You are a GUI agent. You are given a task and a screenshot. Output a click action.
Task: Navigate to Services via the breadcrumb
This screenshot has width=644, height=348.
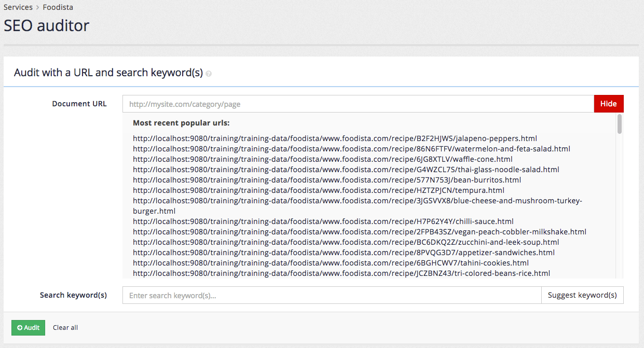pyautogui.click(x=18, y=7)
